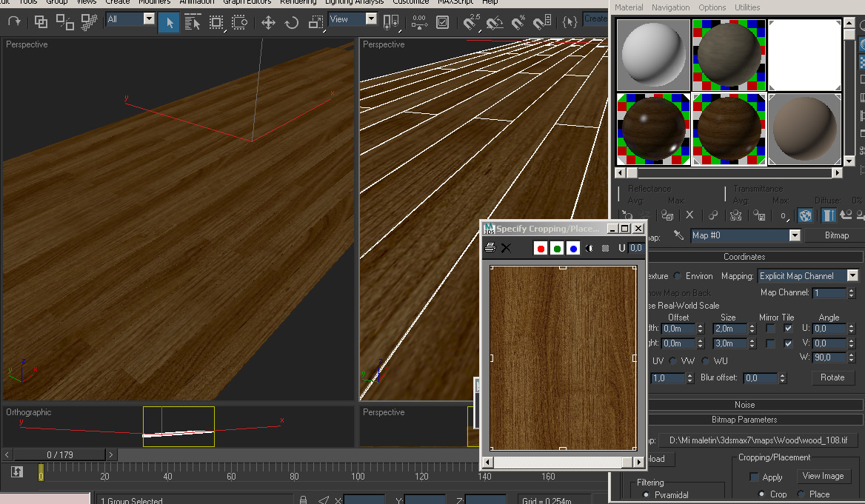Choose Rectangular Selection Region icon

tap(216, 23)
